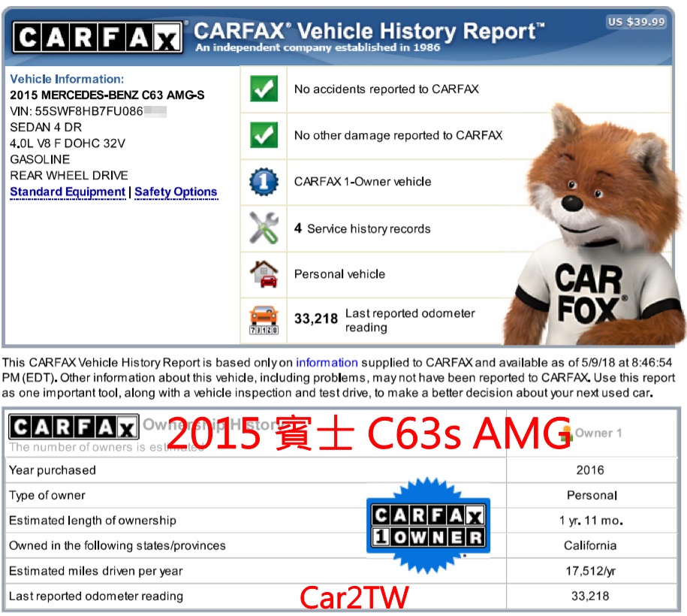Click 'An independent company established in 1986' tagline
Screen dimensions: 687x616
point(318,47)
